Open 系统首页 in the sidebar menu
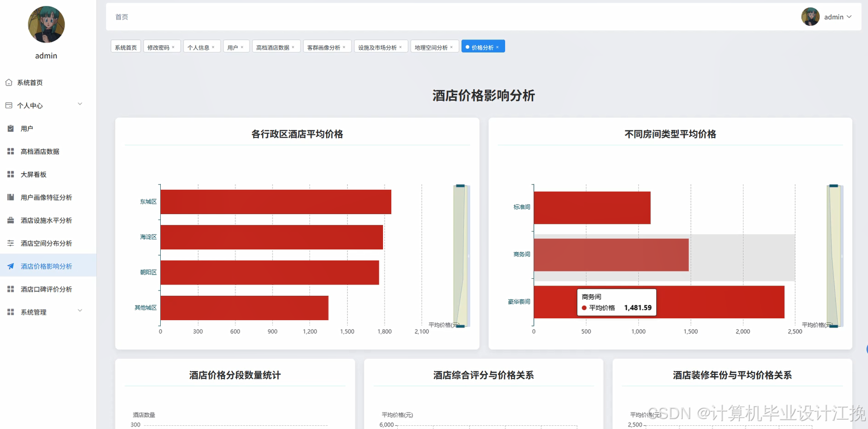 (48, 82)
